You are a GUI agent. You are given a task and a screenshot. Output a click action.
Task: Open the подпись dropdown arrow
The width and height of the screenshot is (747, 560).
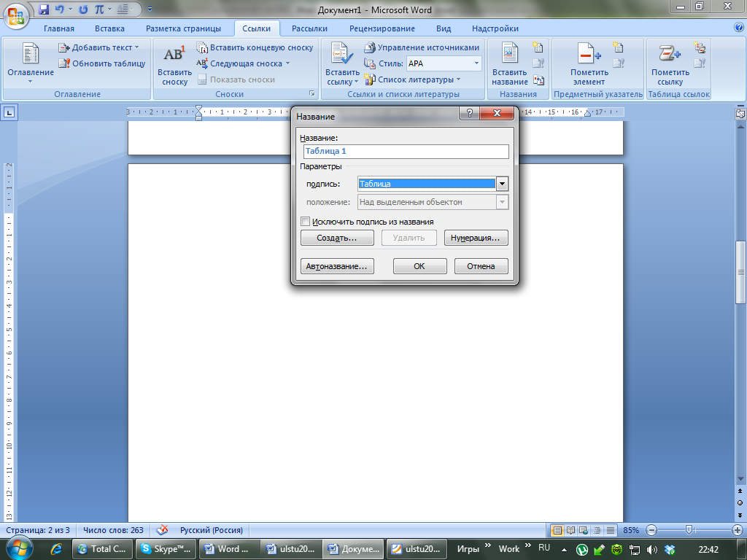coord(502,184)
